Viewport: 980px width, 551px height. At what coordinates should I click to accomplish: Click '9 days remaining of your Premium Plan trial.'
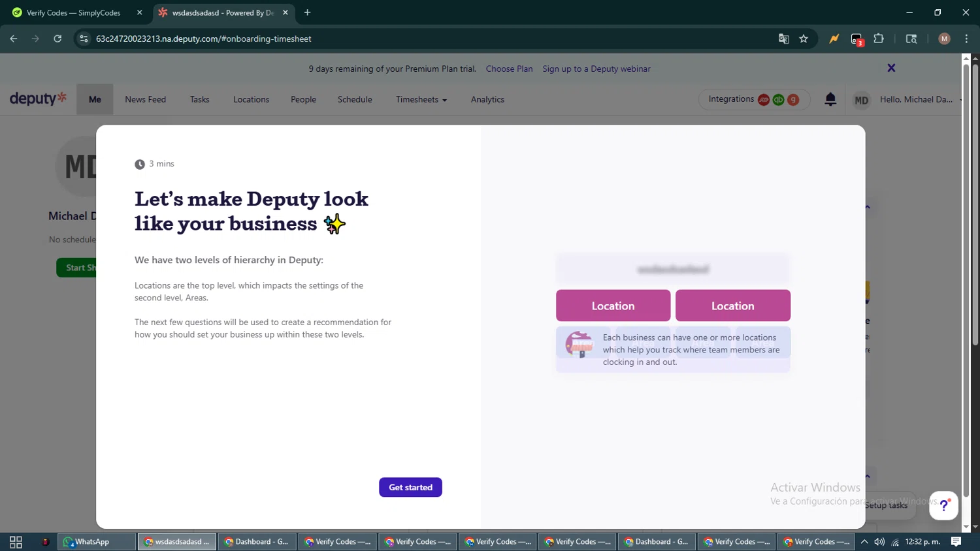[393, 69]
